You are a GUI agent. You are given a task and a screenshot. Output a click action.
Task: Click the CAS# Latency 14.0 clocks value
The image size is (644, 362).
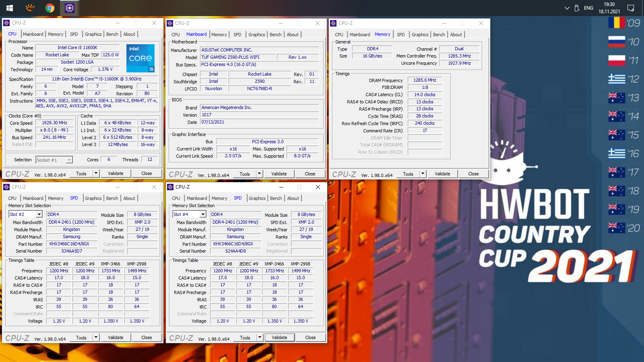click(x=425, y=95)
